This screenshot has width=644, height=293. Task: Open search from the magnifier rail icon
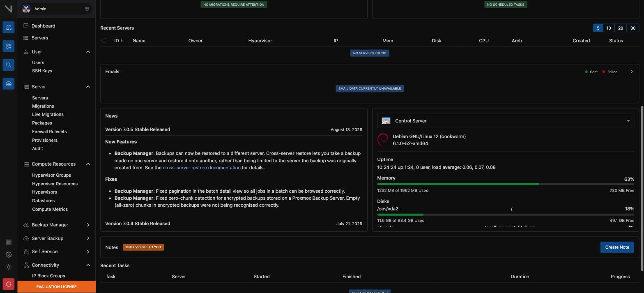point(8,65)
